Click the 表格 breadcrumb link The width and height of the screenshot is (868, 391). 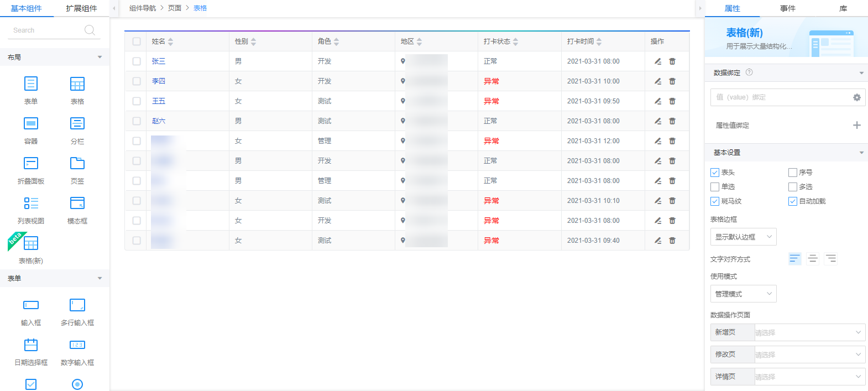(x=200, y=8)
